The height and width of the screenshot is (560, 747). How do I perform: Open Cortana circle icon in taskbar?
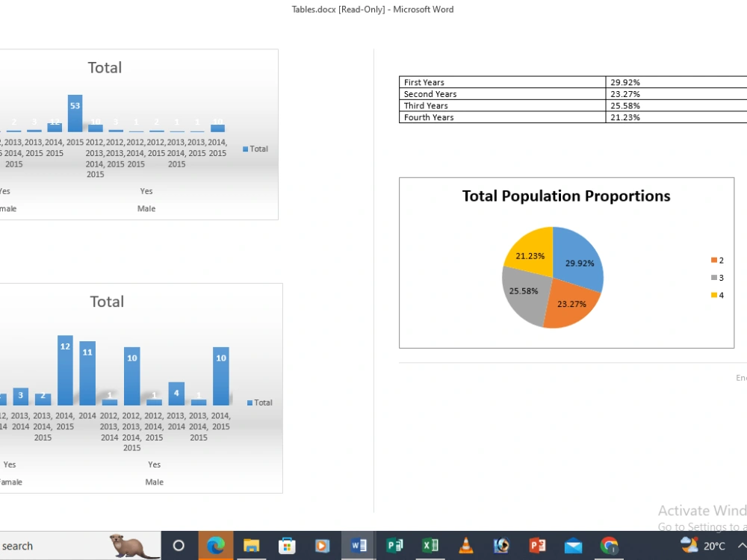179,545
